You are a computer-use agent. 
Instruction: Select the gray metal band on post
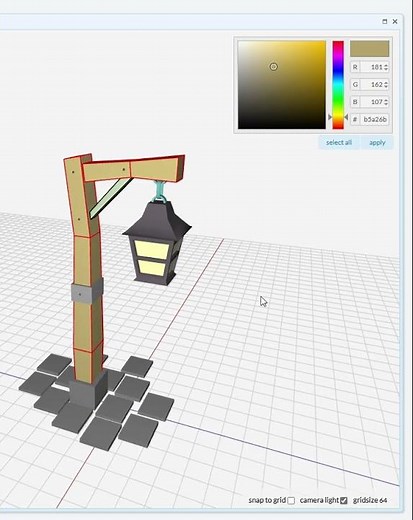click(87, 292)
